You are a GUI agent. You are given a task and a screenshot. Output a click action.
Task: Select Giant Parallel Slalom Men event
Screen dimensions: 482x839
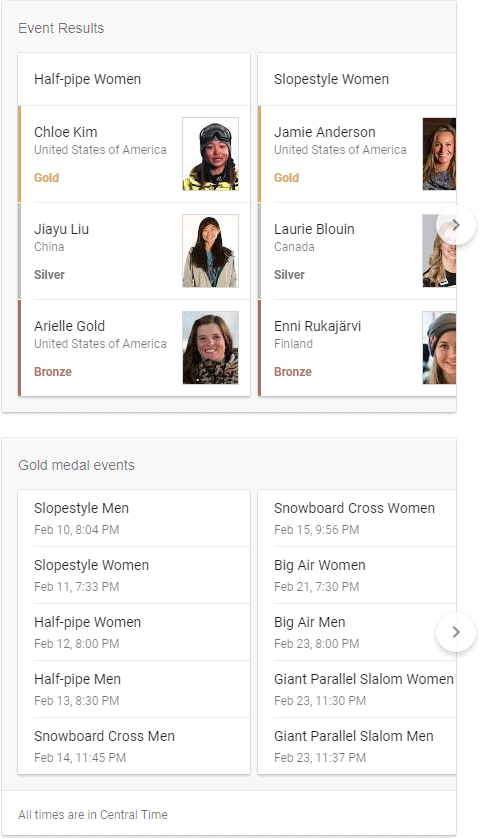tap(357, 746)
